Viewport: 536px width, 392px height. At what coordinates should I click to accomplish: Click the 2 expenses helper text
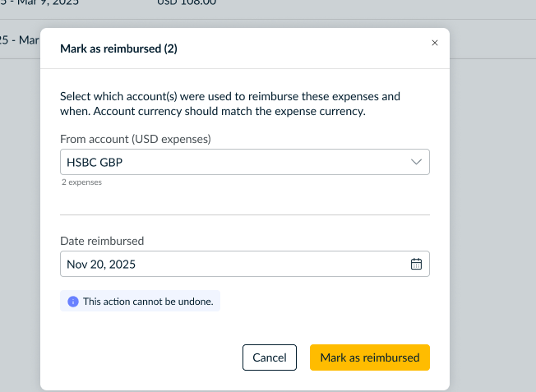pyautogui.click(x=81, y=182)
